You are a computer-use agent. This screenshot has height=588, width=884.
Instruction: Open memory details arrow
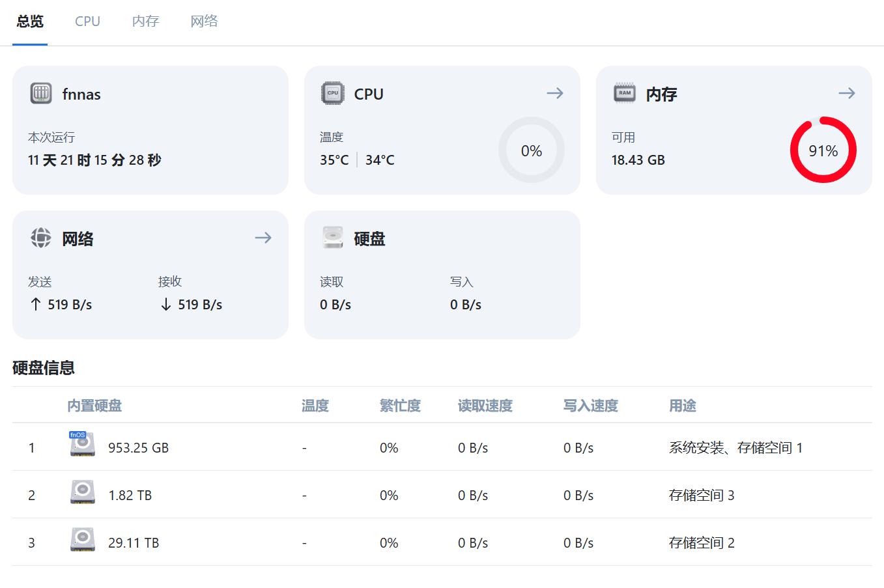coord(847,93)
